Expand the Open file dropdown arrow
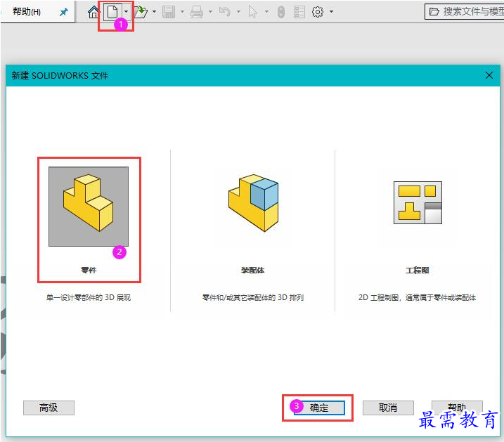Image resolution: width=504 pixels, height=442 pixels. click(154, 12)
